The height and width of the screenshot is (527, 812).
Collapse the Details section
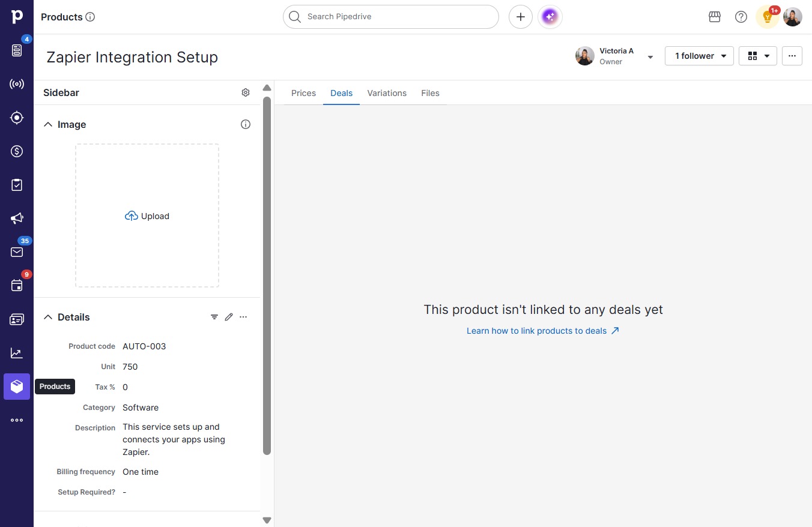pos(48,317)
